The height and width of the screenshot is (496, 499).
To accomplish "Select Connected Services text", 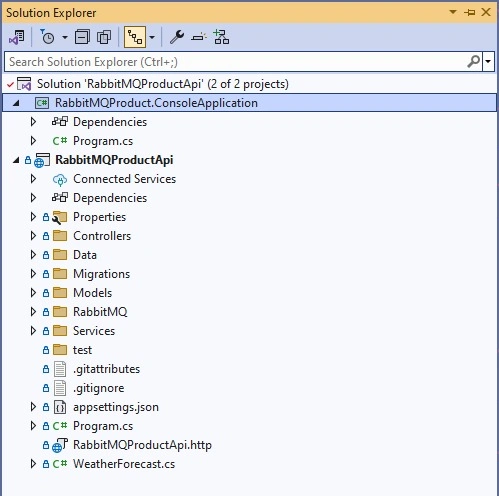I will tap(124, 179).
